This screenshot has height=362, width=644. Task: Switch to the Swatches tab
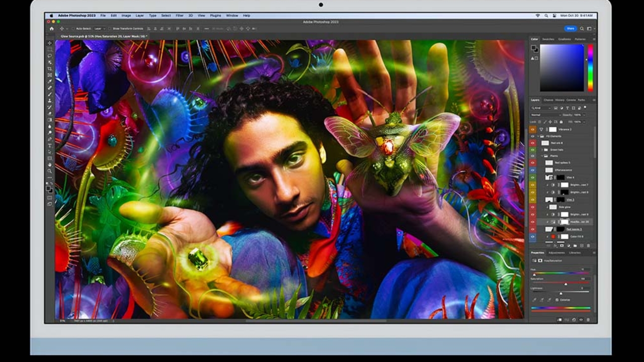(x=548, y=39)
